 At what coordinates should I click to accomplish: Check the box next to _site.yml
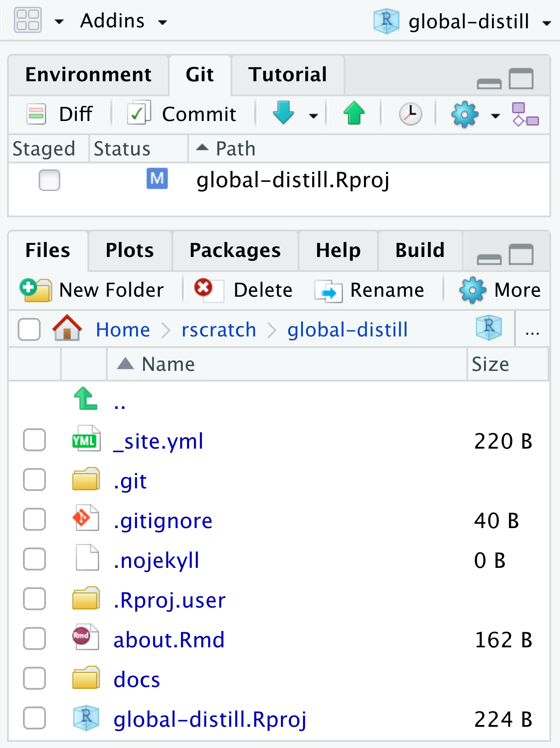(34, 440)
